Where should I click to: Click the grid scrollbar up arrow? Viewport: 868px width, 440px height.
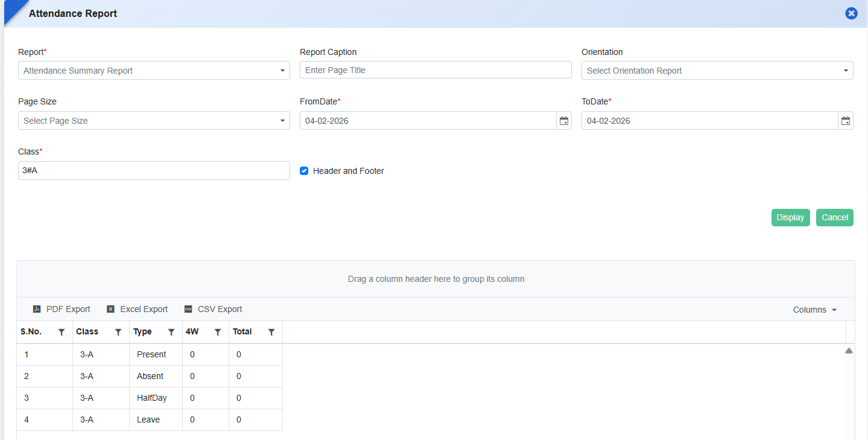(849, 351)
